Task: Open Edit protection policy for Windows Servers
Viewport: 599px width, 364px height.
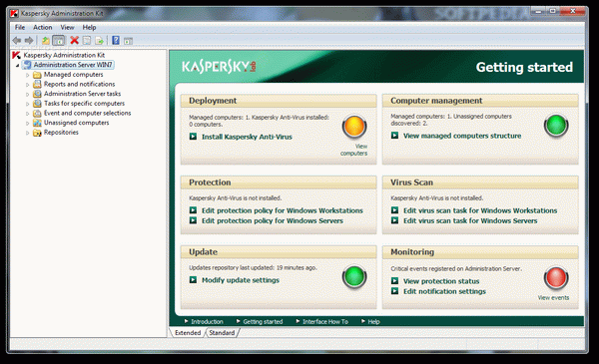Action: pos(273,220)
